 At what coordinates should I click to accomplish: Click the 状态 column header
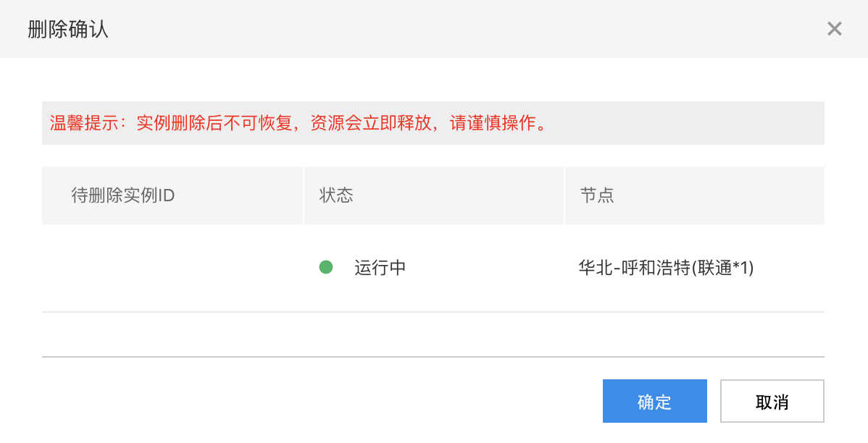(x=336, y=195)
